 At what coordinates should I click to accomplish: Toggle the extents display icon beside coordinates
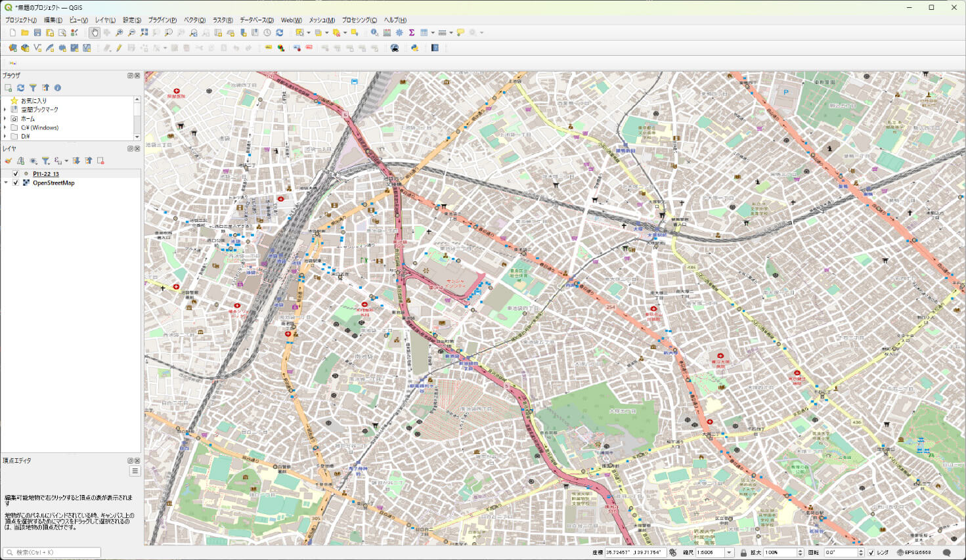point(672,553)
